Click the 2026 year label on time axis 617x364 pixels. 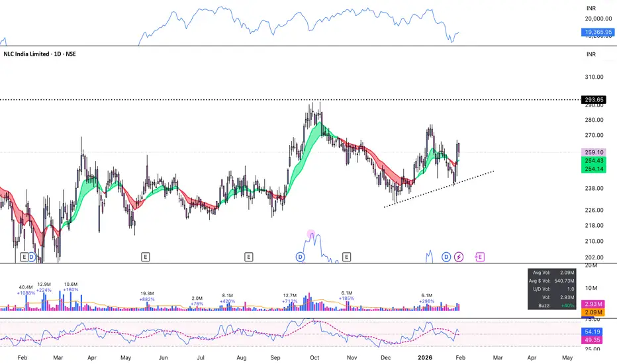coord(425,357)
